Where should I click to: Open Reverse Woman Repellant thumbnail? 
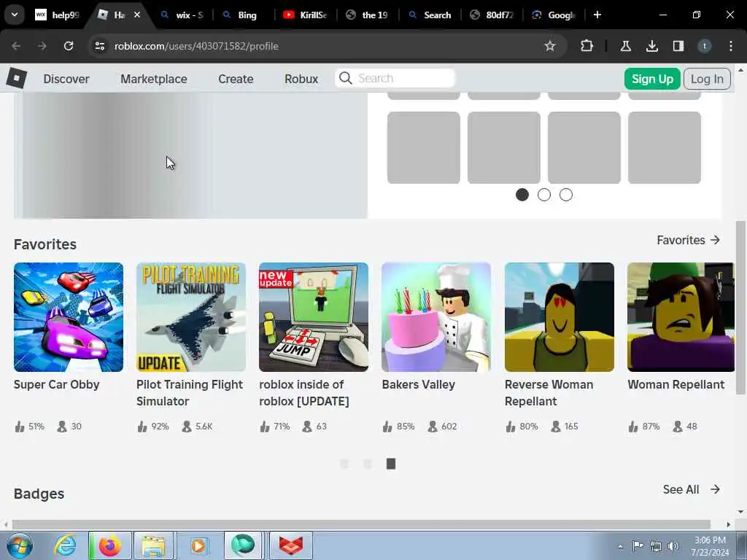coord(560,317)
